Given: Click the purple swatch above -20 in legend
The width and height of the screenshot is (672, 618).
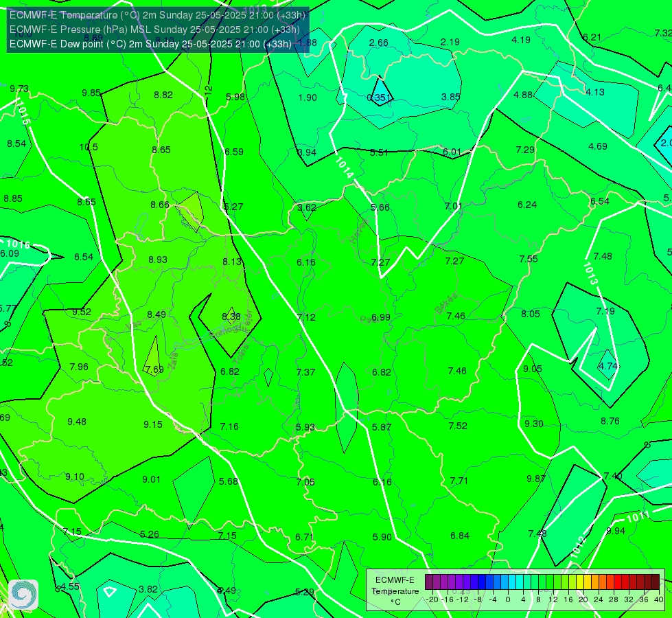Looking at the screenshot, I should pos(428,582).
